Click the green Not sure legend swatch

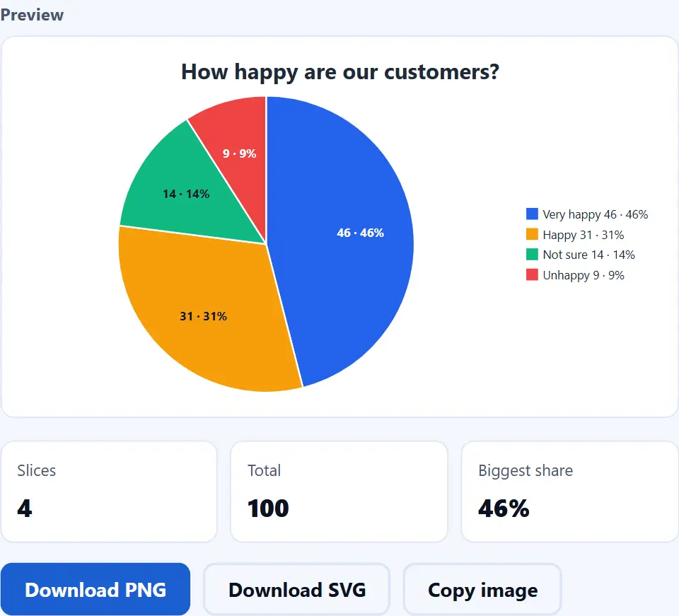tap(532, 255)
